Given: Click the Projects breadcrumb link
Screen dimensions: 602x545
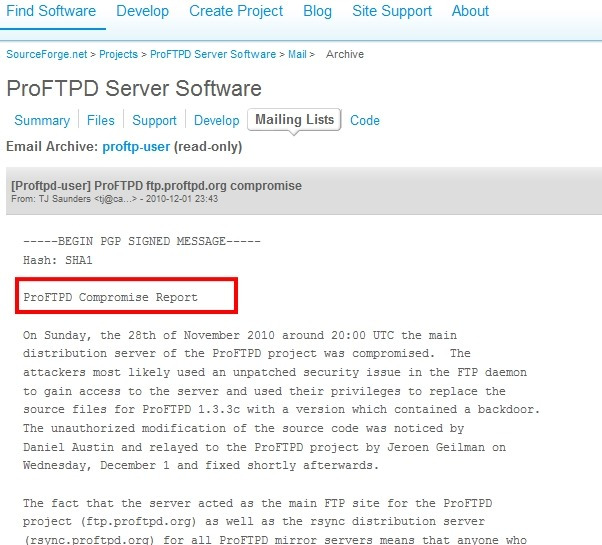Looking at the screenshot, I should tap(118, 54).
